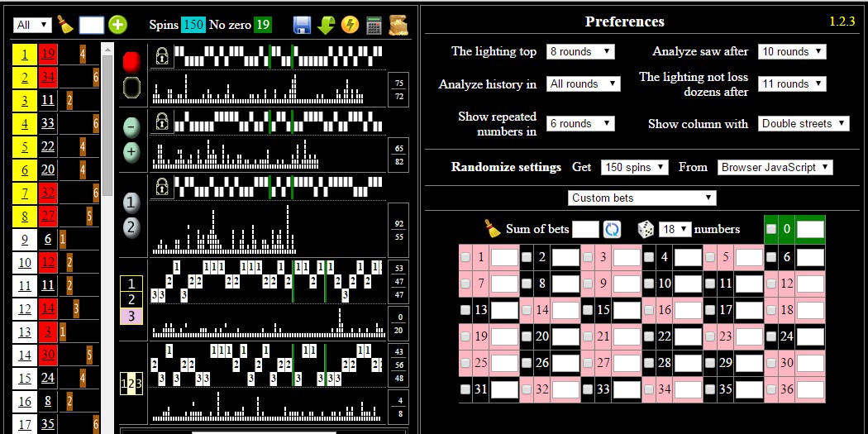This screenshot has width=868, height=434.
Task: Click spin number 34 in history list
Action: click(48, 78)
